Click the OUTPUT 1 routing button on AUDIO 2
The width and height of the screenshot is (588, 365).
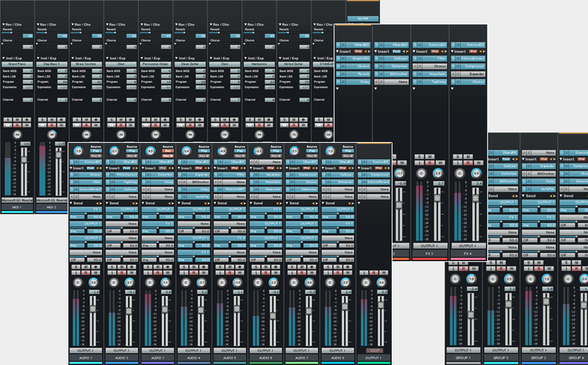pyautogui.click(x=121, y=350)
